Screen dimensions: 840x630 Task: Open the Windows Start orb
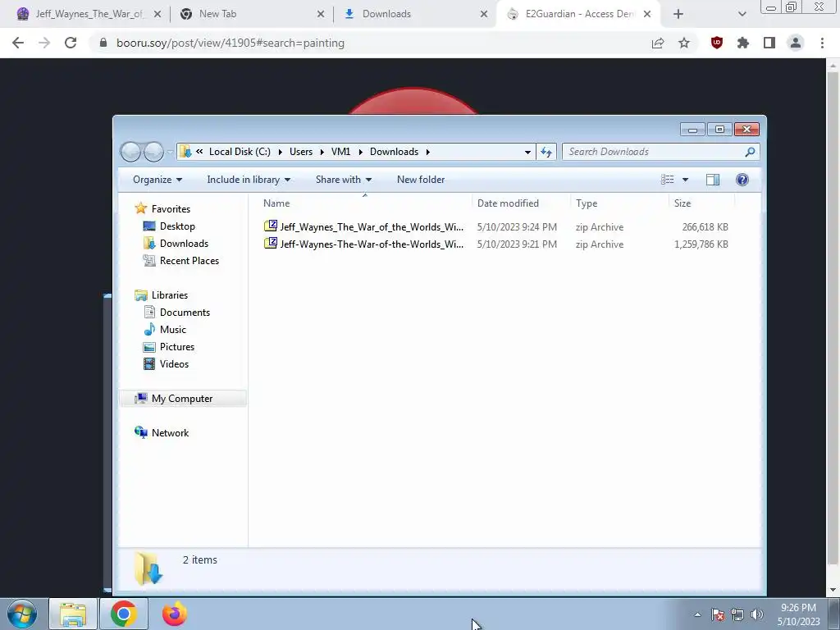[x=22, y=614]
